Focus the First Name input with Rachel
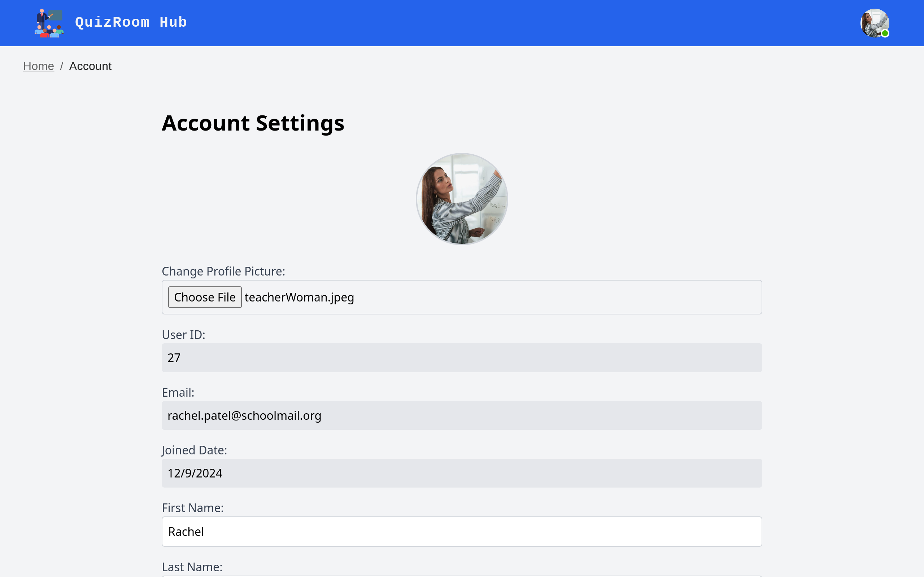The width and height of the screenshot is (924, 577). click(462, 531)
